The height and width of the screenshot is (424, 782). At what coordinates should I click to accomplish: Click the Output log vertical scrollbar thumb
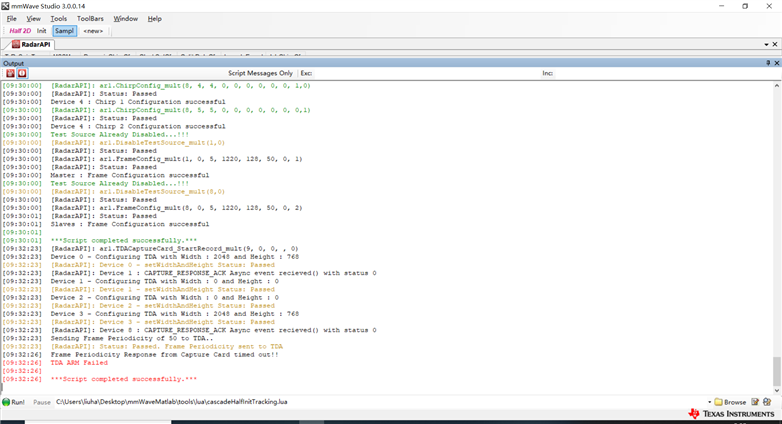[x=777, y=371]
